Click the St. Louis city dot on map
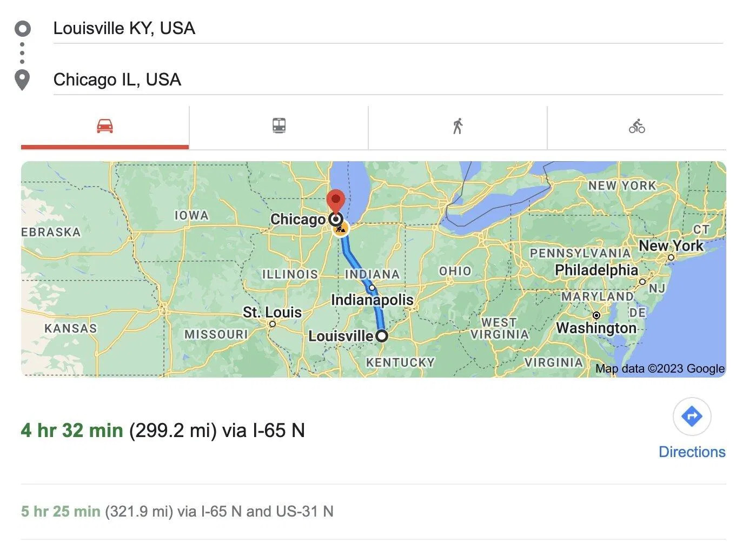 tap(273, 324)
